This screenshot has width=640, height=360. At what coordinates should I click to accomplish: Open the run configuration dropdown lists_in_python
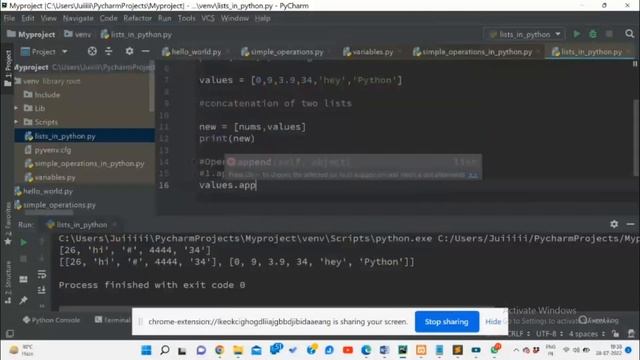[x=524, y=35]
